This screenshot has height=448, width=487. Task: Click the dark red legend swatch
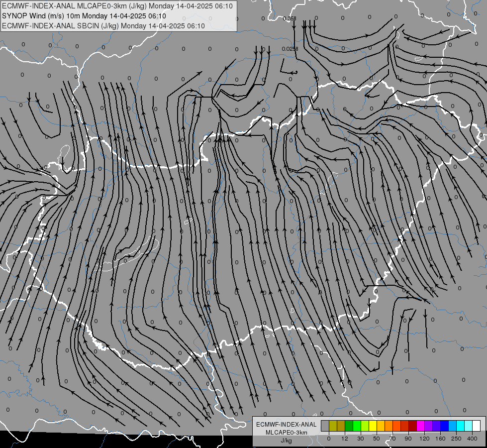click(412, 426)
